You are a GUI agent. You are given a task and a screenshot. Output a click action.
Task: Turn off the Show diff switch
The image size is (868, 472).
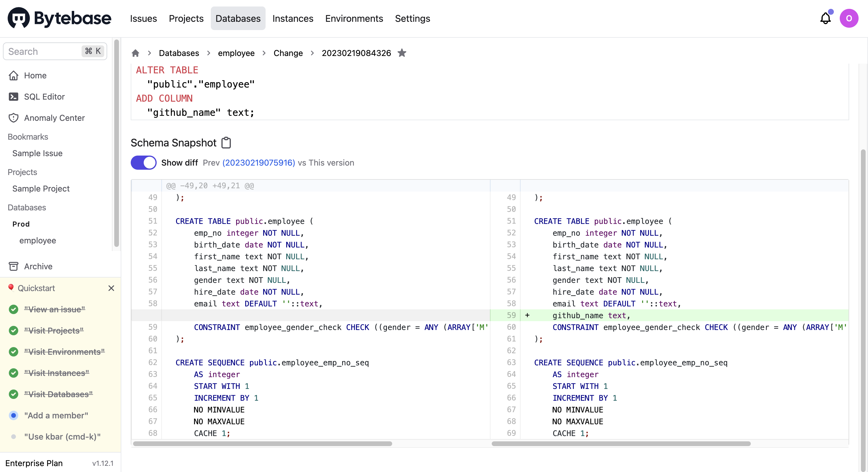coord(144,163)
